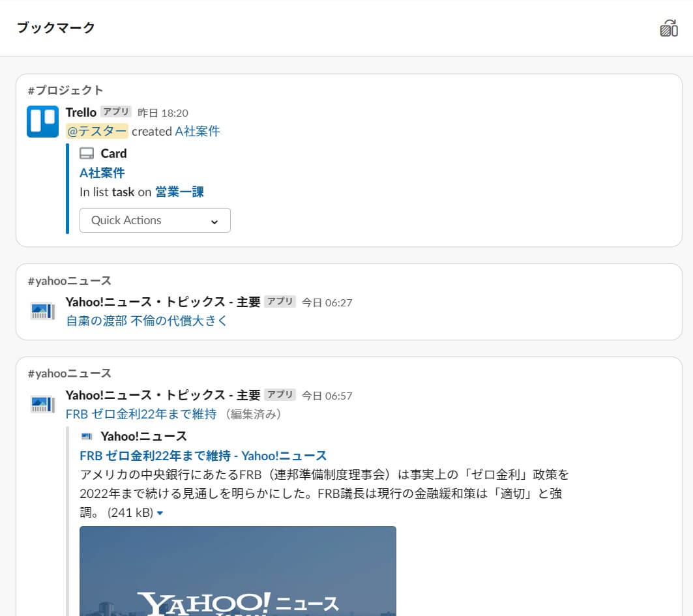
Task: Open the #yahooニュース channel above the 06:27 message
Action: [69, 281]
